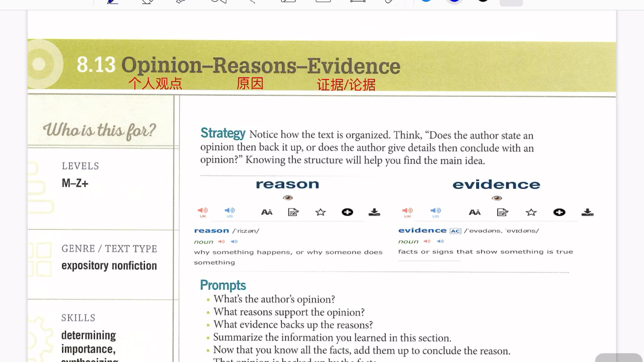Toggle the eye icon below the evidence heading
This screenshot has height=362, width=644.
pyautogui.click(x=496, y=198)
